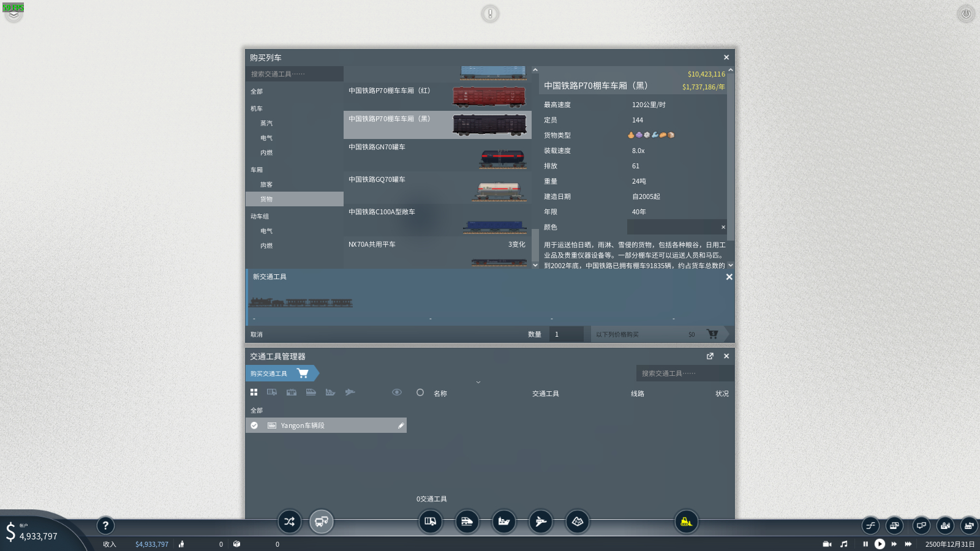Toggle checkmark on Yangon车辆段 row
Image resolution: width=980 pixels, height=551 pixels.
pos(254,425)
